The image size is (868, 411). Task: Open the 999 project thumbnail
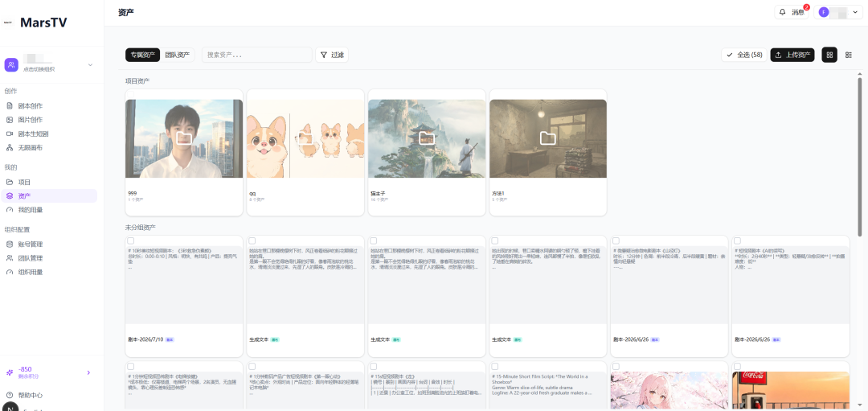[x=184, y=138]
